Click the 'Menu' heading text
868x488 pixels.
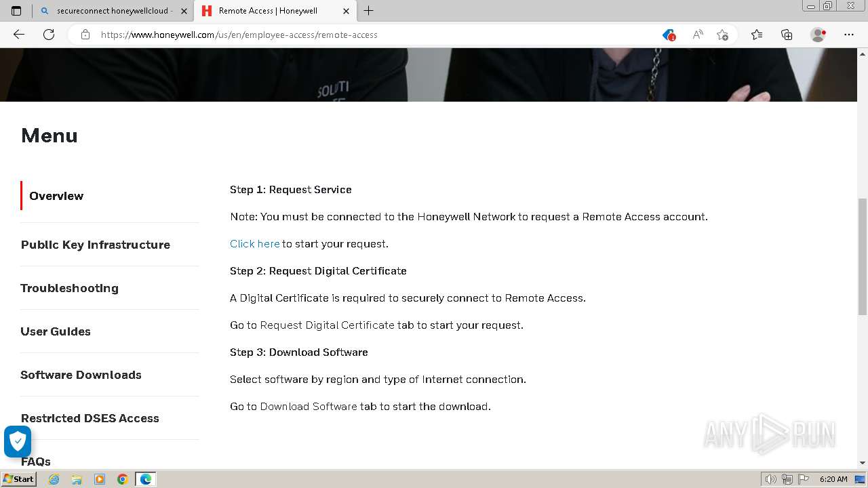[x=50, y=136]
